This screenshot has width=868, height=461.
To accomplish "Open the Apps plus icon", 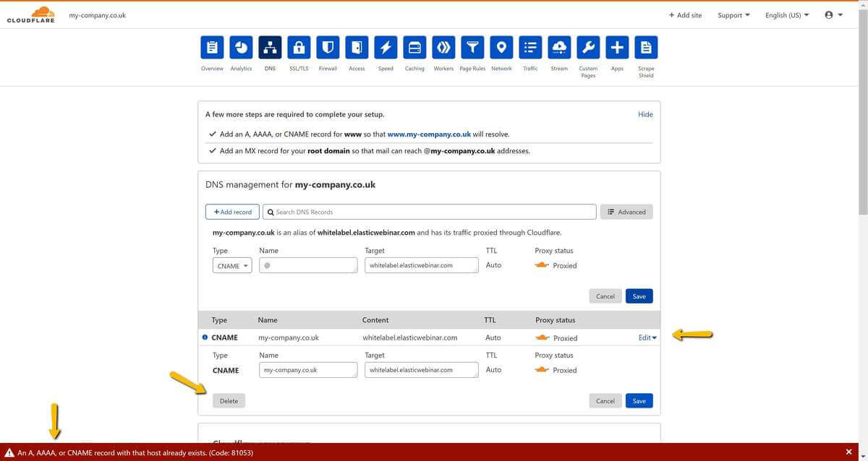I will (617, 48).
